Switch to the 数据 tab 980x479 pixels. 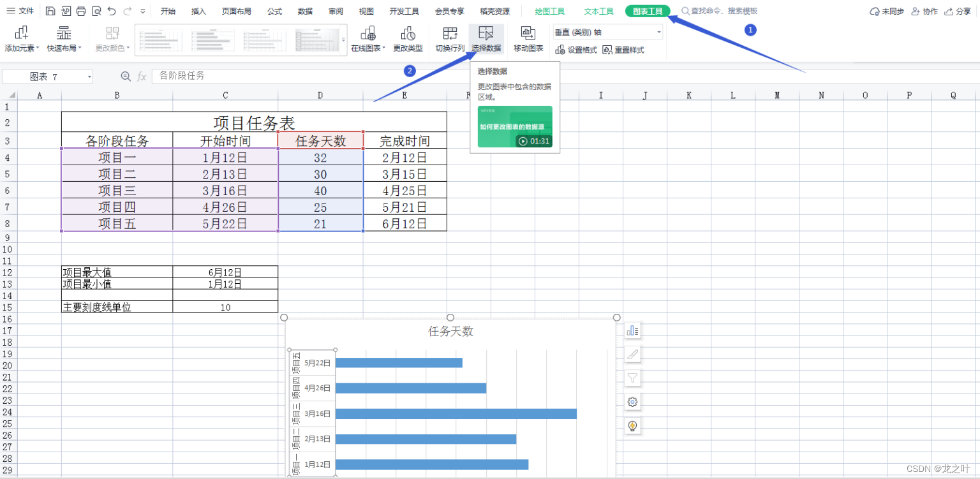coord(305,11)
